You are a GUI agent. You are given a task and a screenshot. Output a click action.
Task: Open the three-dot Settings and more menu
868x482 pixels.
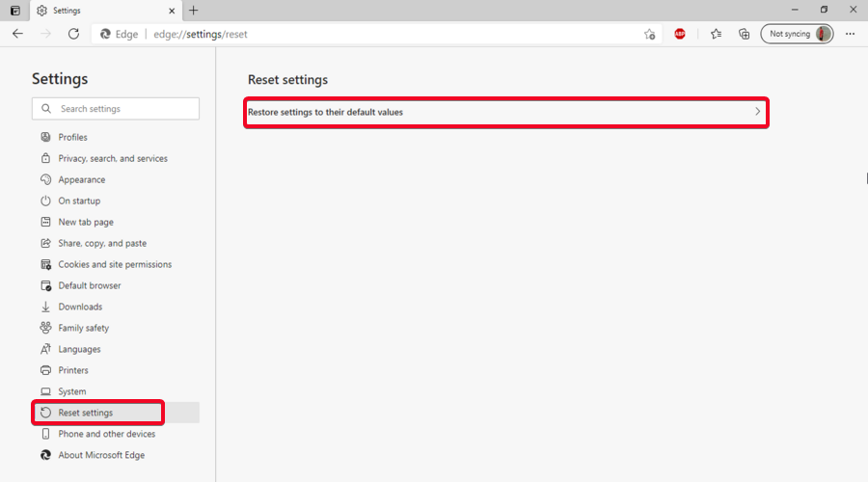click(x=850, y=34)
